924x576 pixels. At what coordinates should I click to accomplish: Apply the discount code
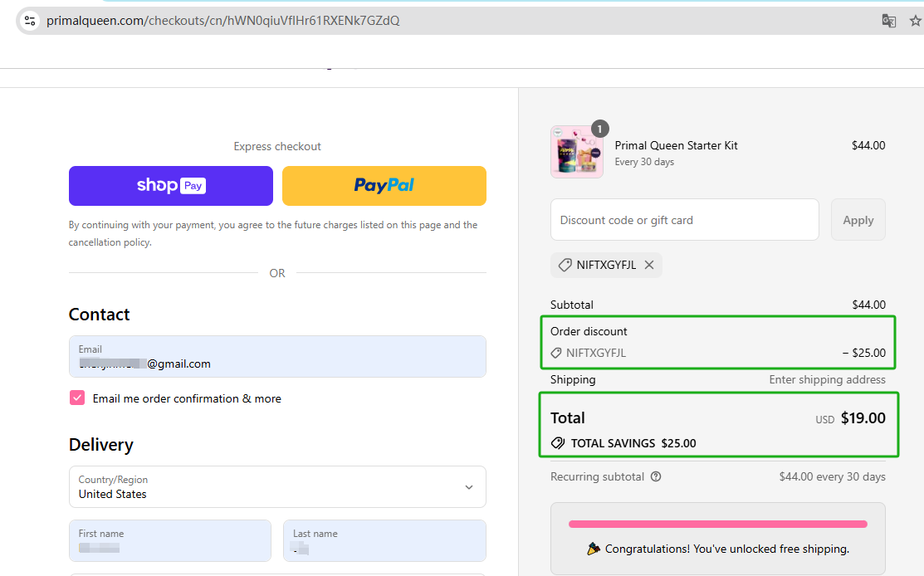pos(858,220)
